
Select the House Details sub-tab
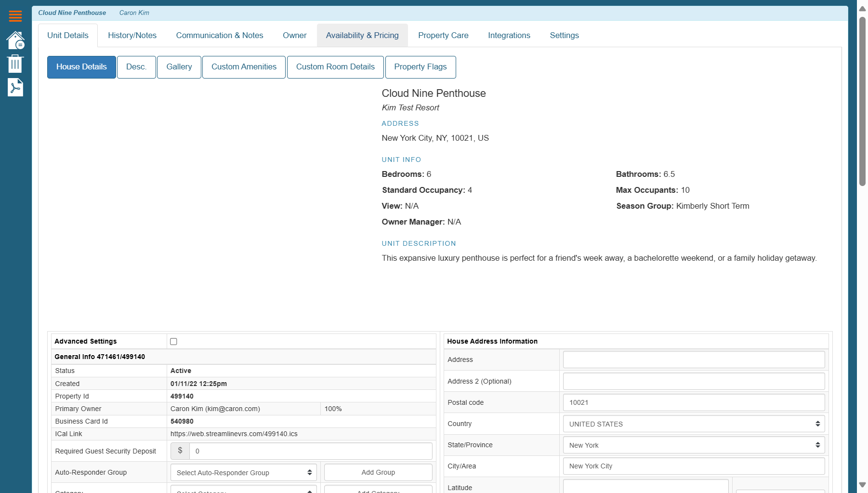click(81, 67)
